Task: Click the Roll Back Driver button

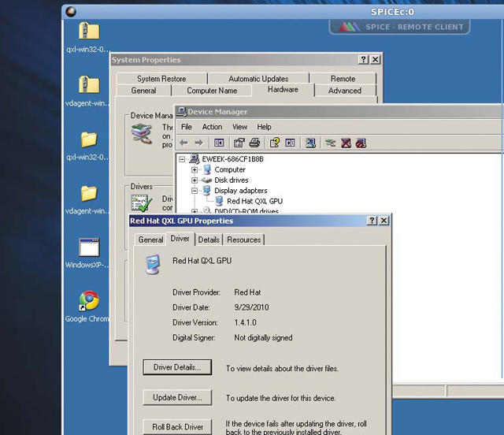Action: tap(177, 427)
